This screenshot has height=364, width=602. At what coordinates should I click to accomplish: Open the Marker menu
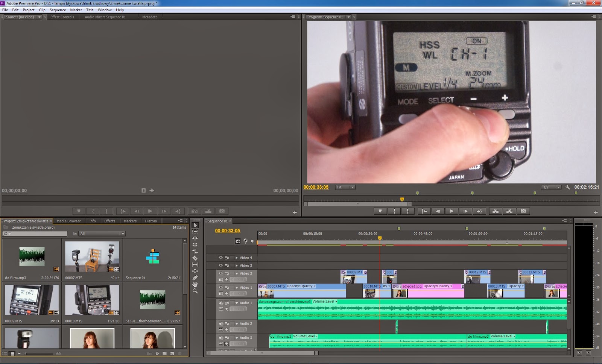pyautogui.click(x=76, y=10)
